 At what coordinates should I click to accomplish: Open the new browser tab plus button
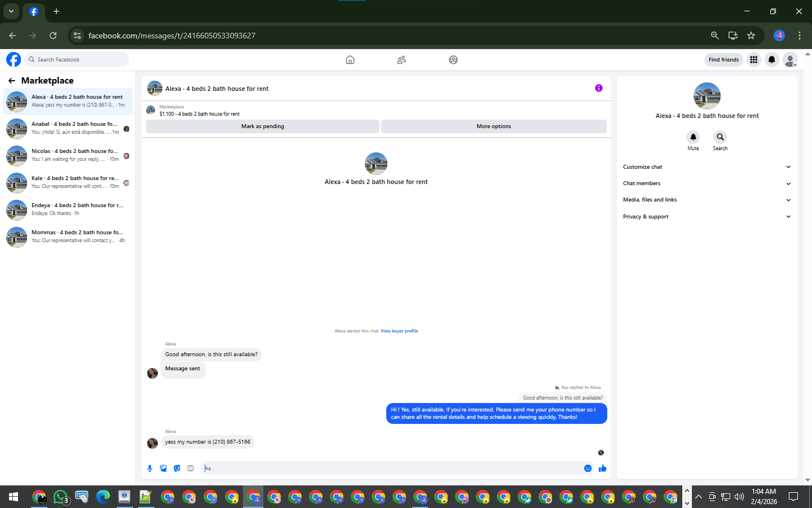[x=56, y=11]
